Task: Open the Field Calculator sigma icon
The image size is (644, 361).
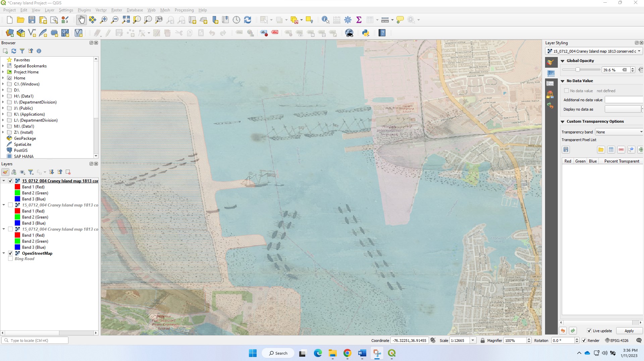Action: click(x=359, y=20)
